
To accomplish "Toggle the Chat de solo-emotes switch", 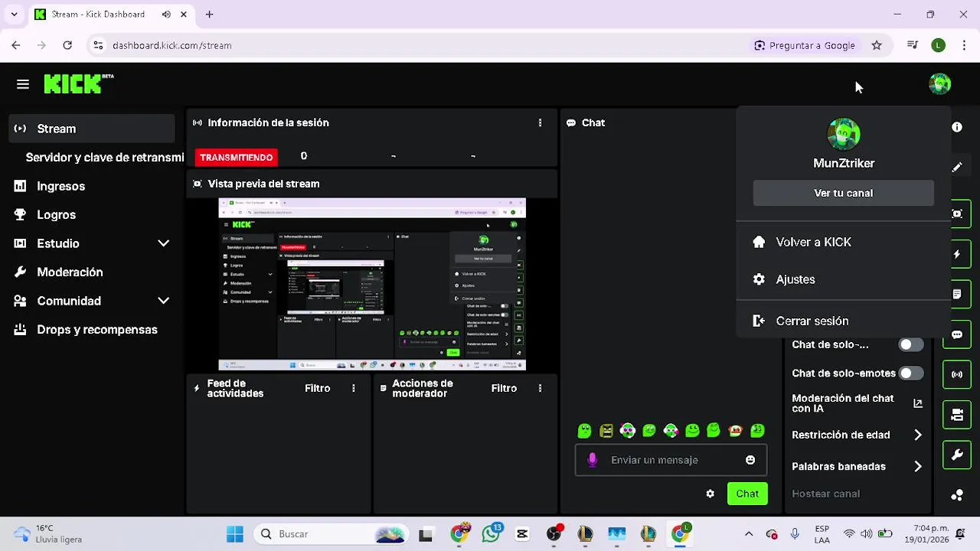I will [x=910, y=373].
